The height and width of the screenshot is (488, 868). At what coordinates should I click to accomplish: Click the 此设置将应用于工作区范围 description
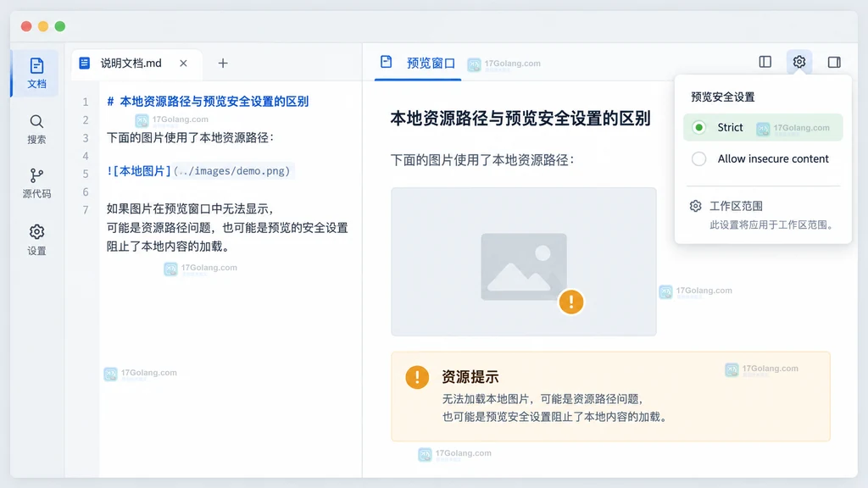point(772,225)
